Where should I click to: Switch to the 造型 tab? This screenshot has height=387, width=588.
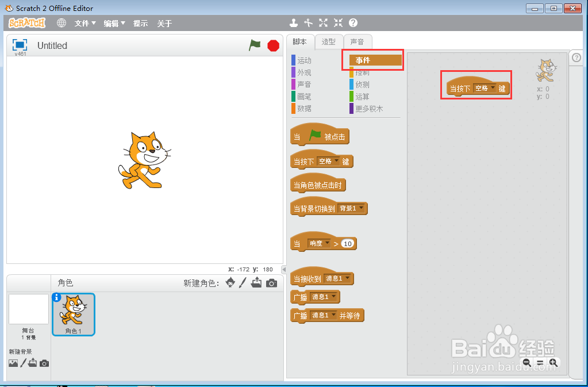[x=328, y=41]
